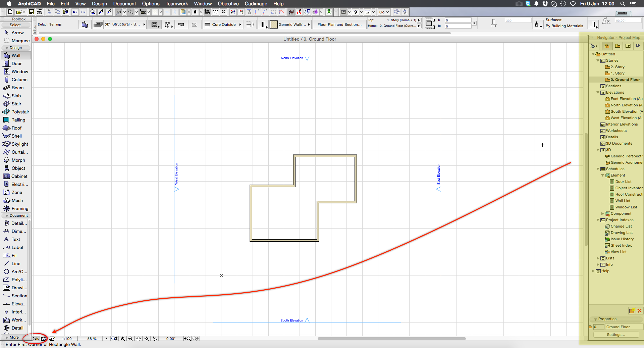Click the building material color swatch
This screenshot has width=644, height=348.
tap(274, 24)
